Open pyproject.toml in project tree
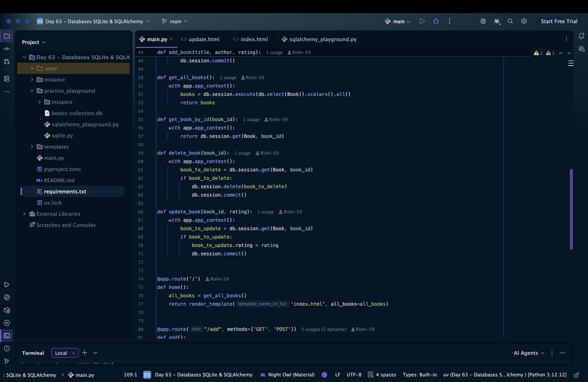The height and width of the screenshot is (382, 588). (x=58, y=169)
